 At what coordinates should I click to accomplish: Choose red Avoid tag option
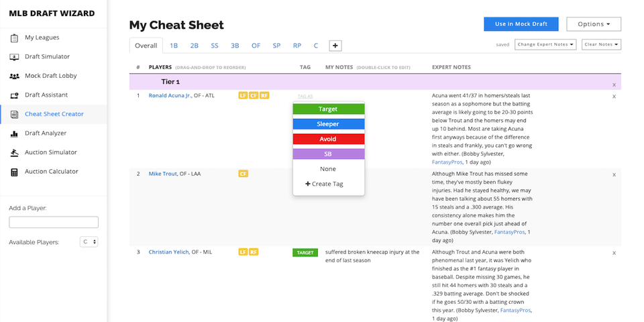pyautogui.click(x=329, y=139)
